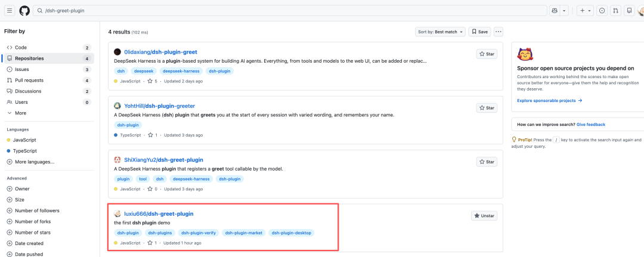
Task: Open Explore sponsorable projects link
Action: (x=550, y=100)
